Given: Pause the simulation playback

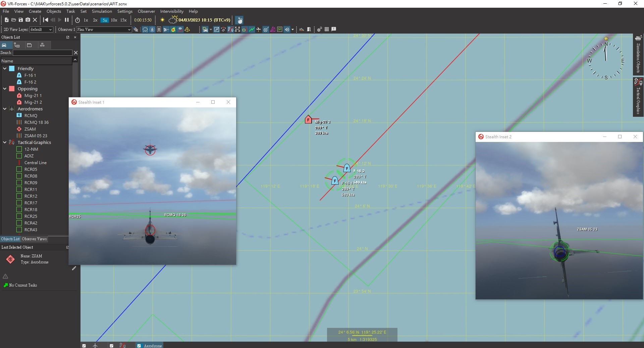Looking at the screenshot, I should point(66,20).
